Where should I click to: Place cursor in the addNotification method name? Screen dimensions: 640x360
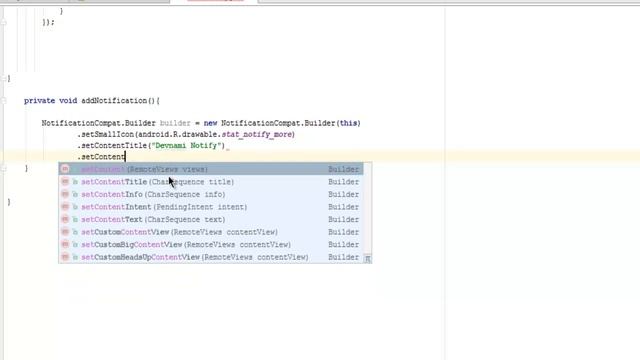[x=114, y=100]
